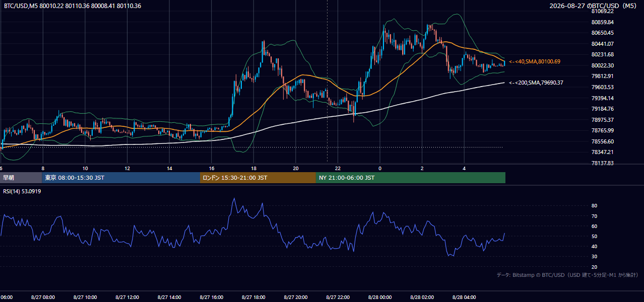Click the white 200 SMA 79690.37 label

pos(536,83)
